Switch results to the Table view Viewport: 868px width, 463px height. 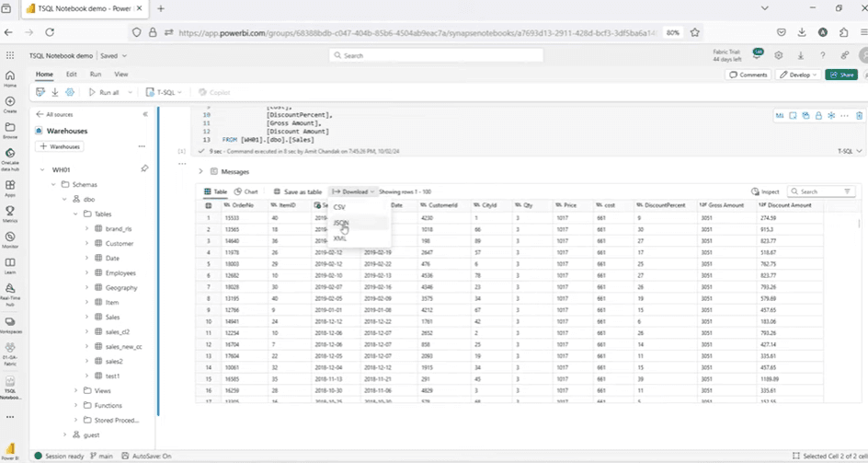point(215,191)
